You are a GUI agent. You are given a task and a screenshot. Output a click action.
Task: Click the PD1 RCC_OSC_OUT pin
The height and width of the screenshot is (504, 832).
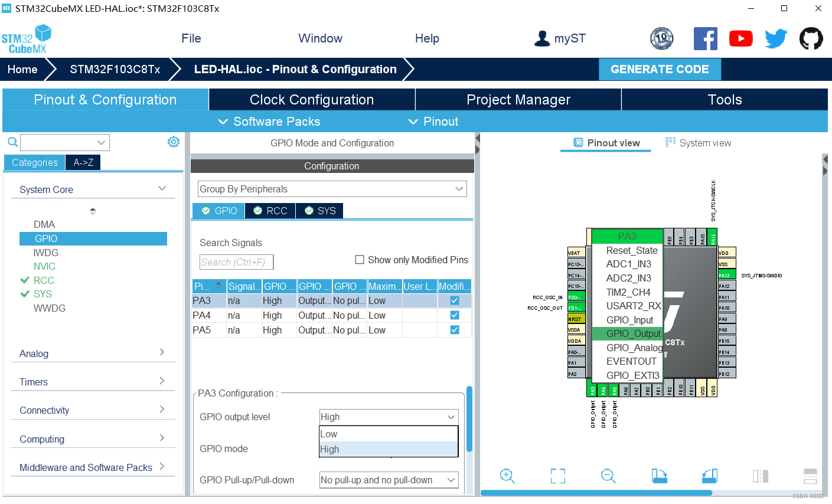[576, 307]
